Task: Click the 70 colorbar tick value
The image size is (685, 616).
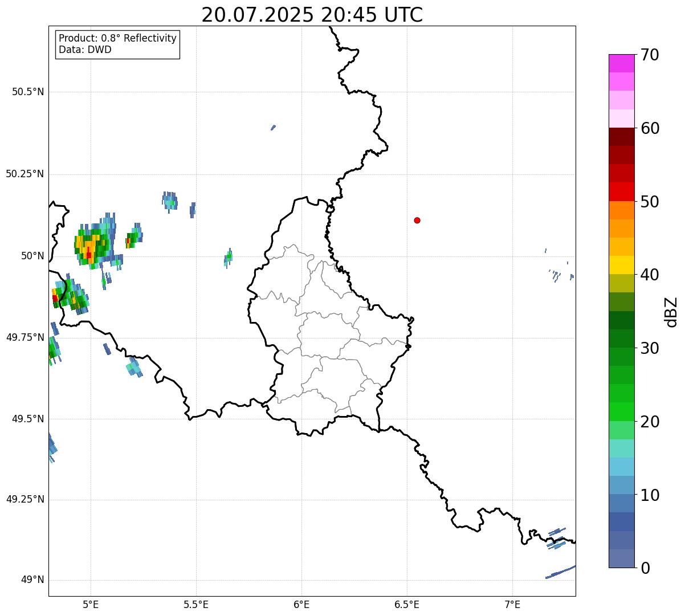Action: point(650,55)
